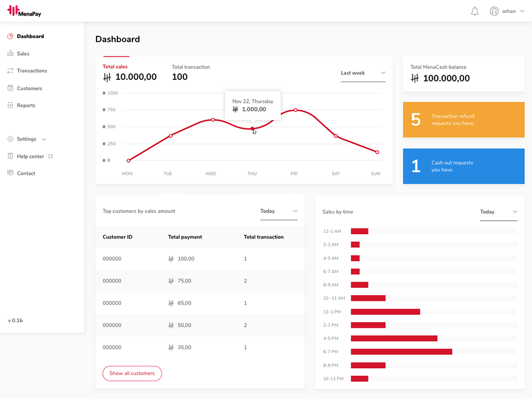Click the MON data point on chart
This screenshot has height=399, width=532.
129,161
